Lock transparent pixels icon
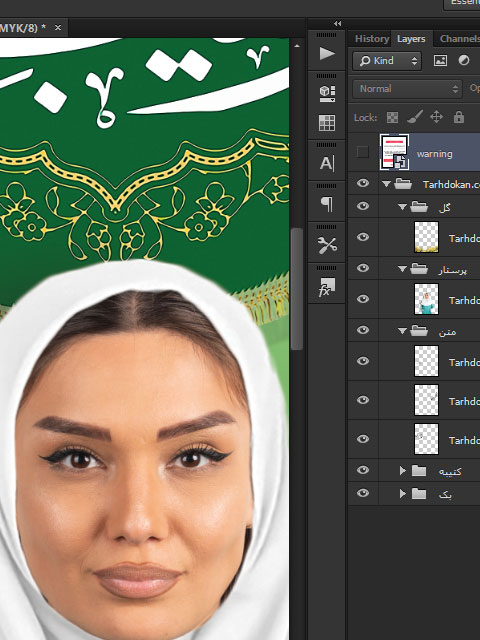Image resolution: width=480 pixels, height=640 pixels. pos(392,118)
